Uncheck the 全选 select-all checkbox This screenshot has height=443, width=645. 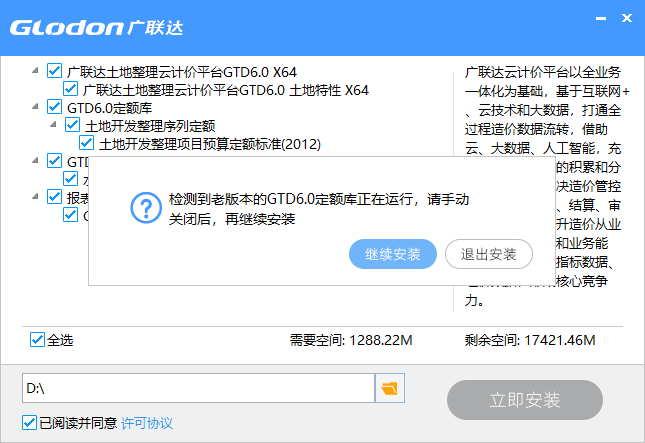[x=37, y=340]
